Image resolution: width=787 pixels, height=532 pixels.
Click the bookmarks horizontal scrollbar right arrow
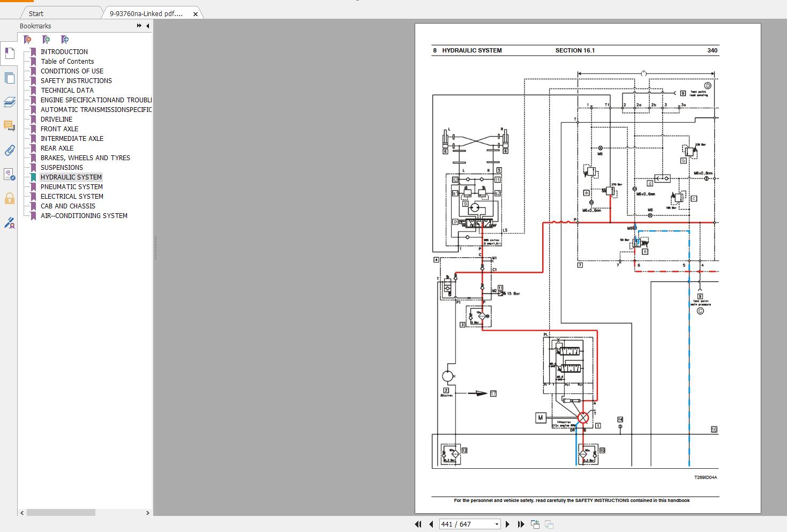(x=148, y=513)
